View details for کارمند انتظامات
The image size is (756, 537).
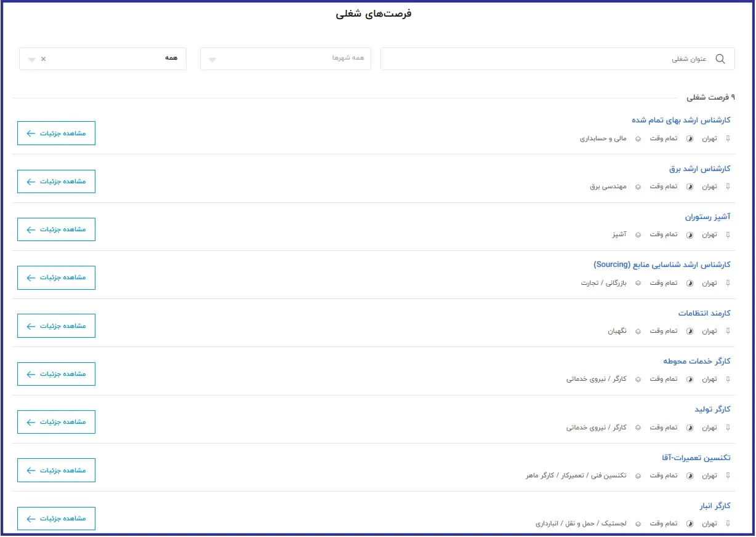coord(56,326)
